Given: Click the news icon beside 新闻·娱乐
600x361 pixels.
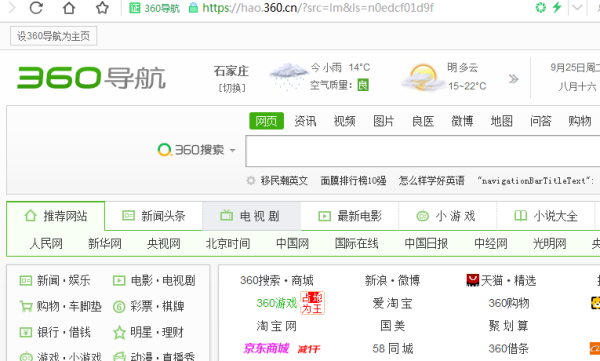Looking at the screenshot, I should click(x=26, y=281).
